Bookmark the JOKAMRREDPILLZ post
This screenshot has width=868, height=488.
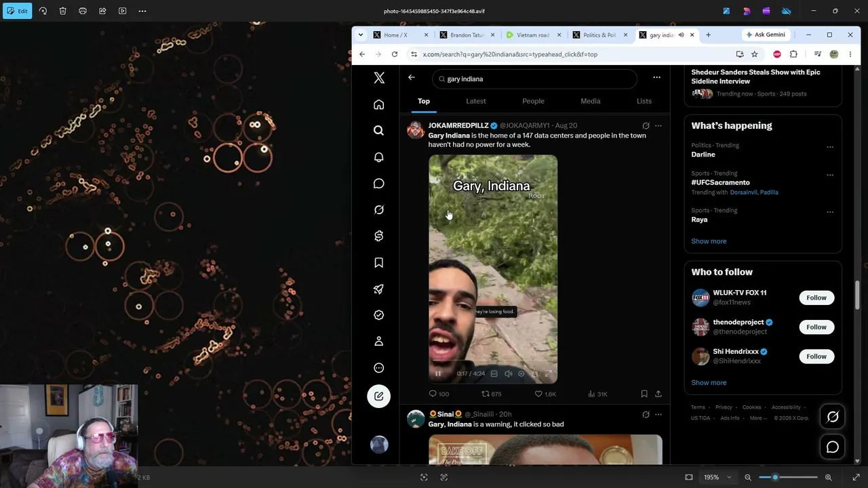pyautogui.click(x=644, y=394)
